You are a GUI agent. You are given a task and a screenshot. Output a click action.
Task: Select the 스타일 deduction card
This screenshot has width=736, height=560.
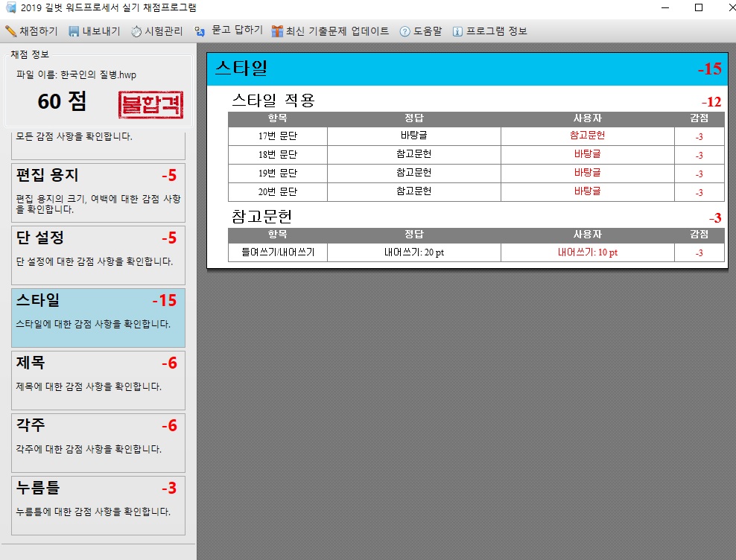pos(98,318)
